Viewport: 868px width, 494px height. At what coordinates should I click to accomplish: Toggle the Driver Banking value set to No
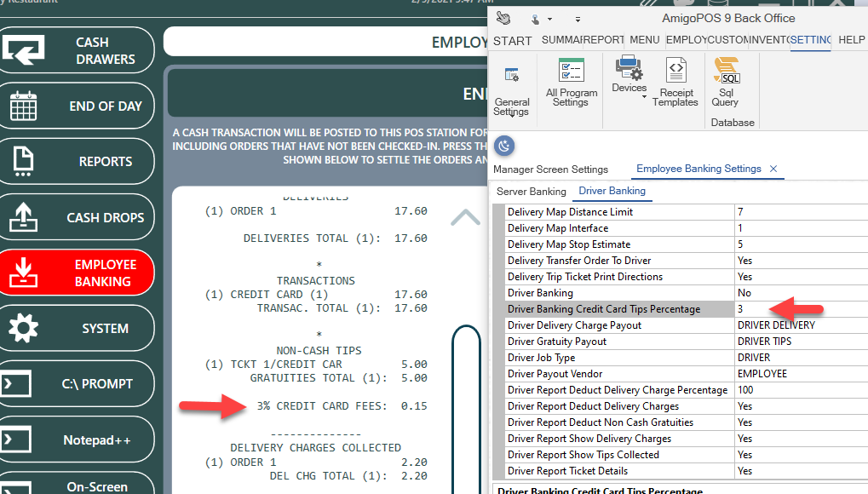(x=799, y=293)
